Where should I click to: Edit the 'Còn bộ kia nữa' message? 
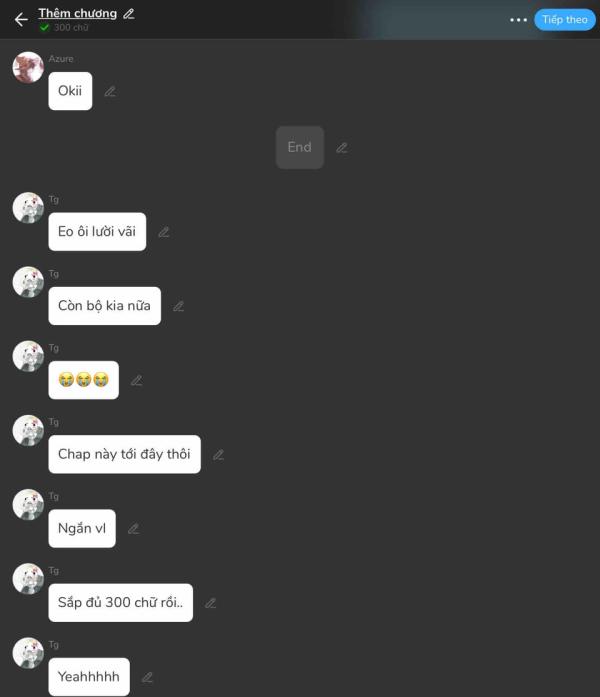coord(179,306)
